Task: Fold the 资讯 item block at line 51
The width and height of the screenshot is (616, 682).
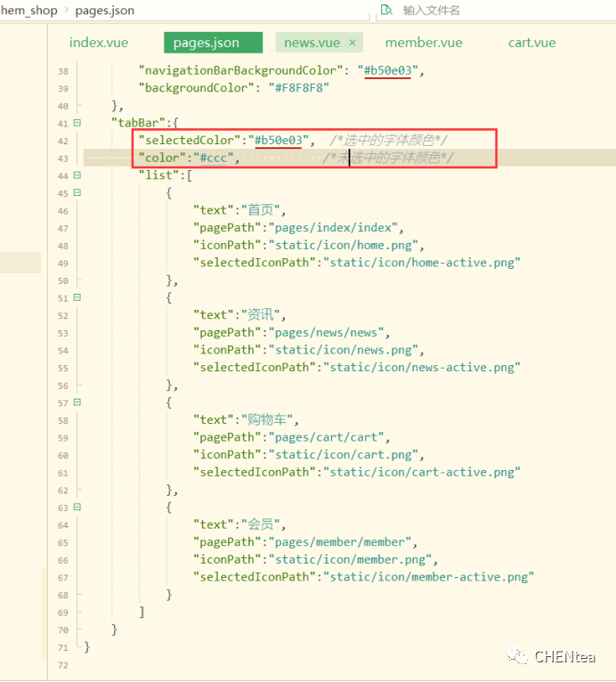Action: [x=77, y=297]
